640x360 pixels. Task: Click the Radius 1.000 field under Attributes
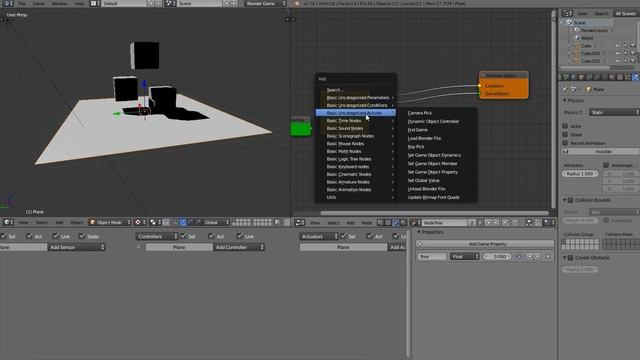click(x=580, y=173)
